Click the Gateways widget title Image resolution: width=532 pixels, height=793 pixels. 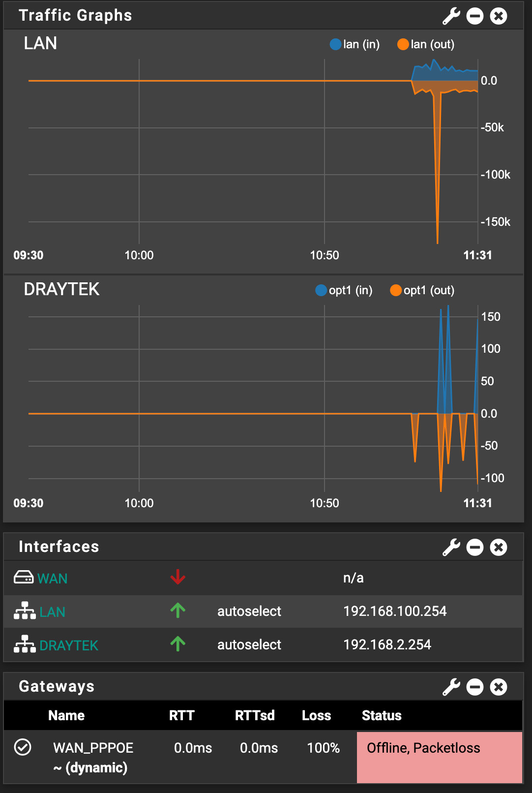point(57,686)
